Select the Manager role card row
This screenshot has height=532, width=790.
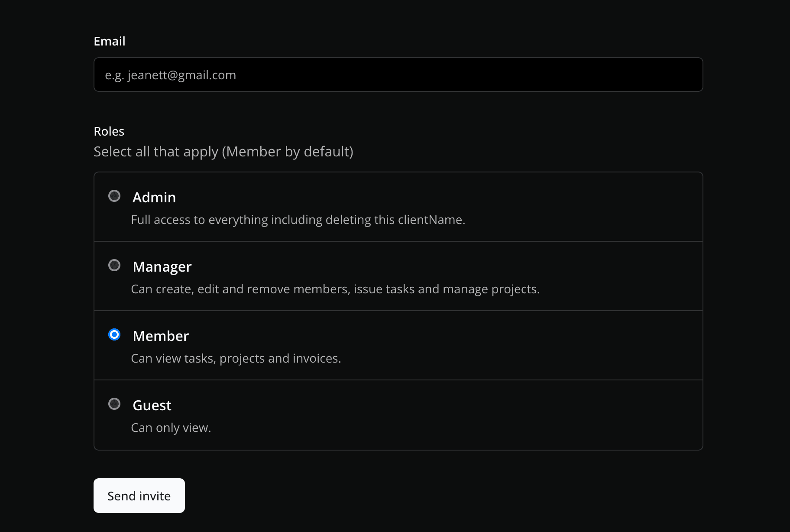coord(398,276)
